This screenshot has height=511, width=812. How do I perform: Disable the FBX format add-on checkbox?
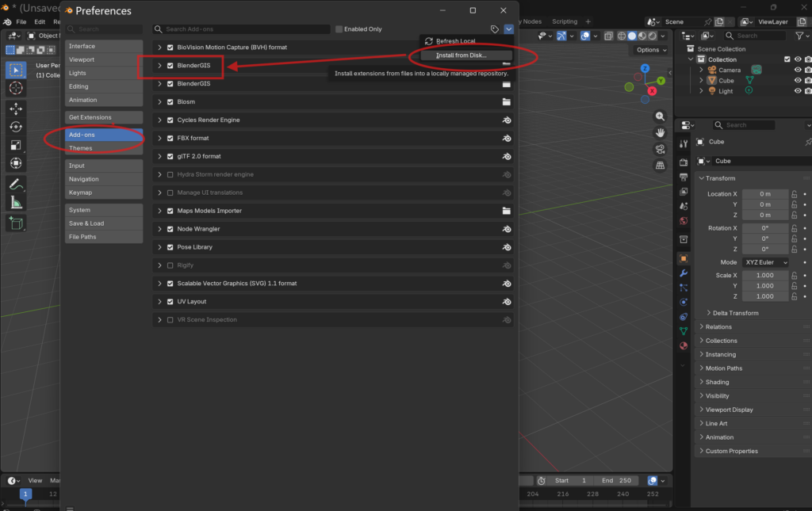pyautogui.click(x=170, y=138)
